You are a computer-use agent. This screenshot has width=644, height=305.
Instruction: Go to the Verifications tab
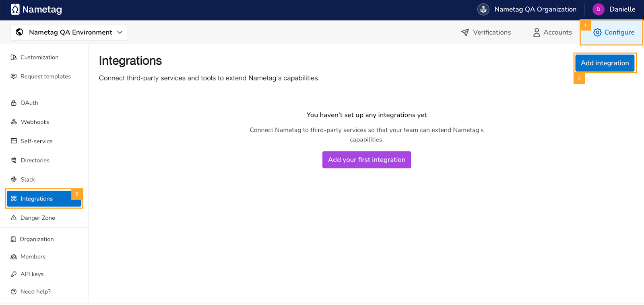pyautogui.click(x=486, y=32)
